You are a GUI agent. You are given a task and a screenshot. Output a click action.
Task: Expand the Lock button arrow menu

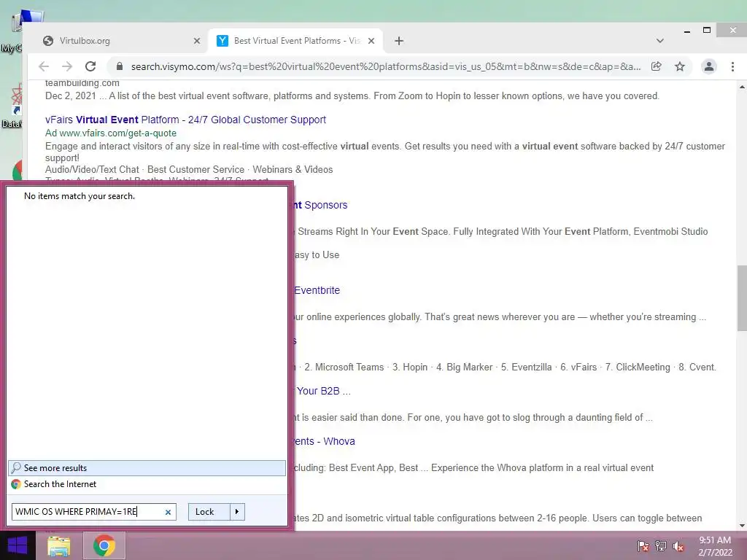(x=237, y=512)
